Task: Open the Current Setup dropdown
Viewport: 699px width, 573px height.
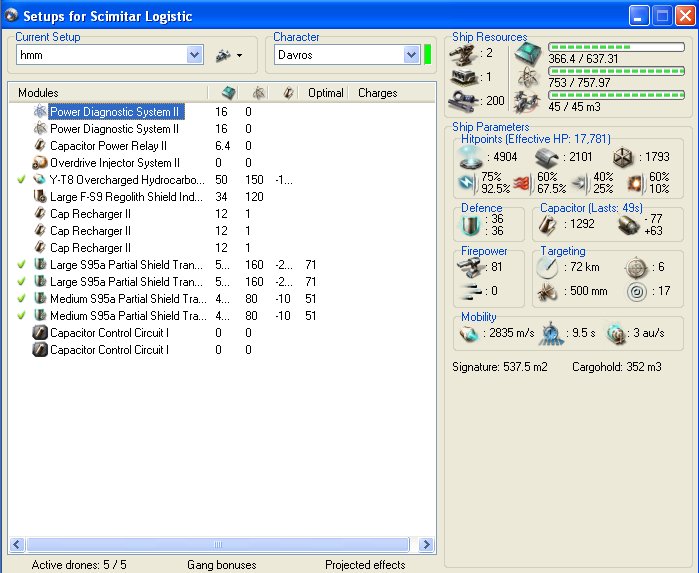Action: point(195,56)
